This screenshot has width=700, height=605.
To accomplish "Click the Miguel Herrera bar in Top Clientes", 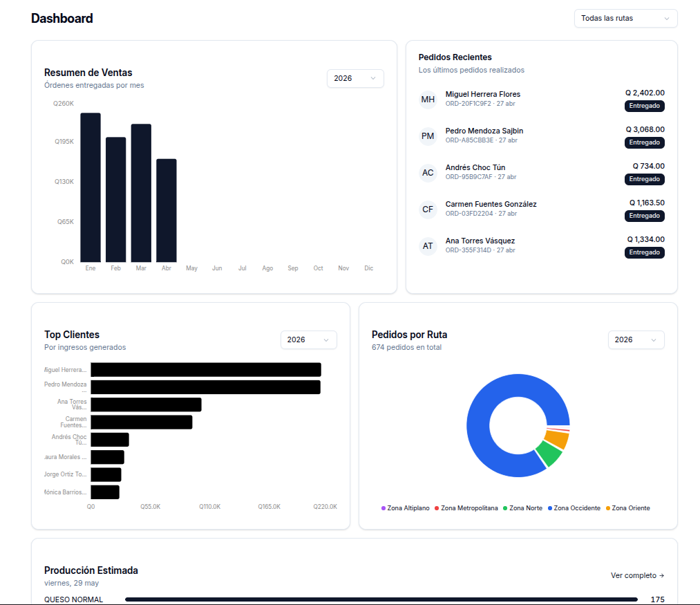I will (206, 369).
